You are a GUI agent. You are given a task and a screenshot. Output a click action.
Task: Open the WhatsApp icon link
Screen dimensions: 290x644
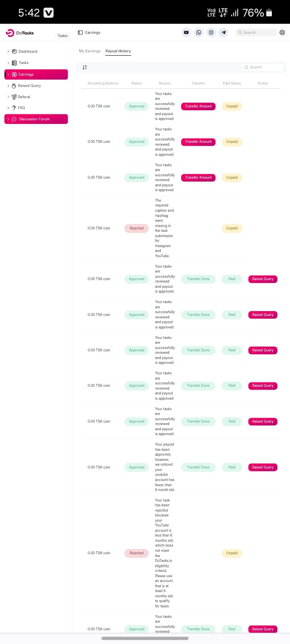[199, 33]
